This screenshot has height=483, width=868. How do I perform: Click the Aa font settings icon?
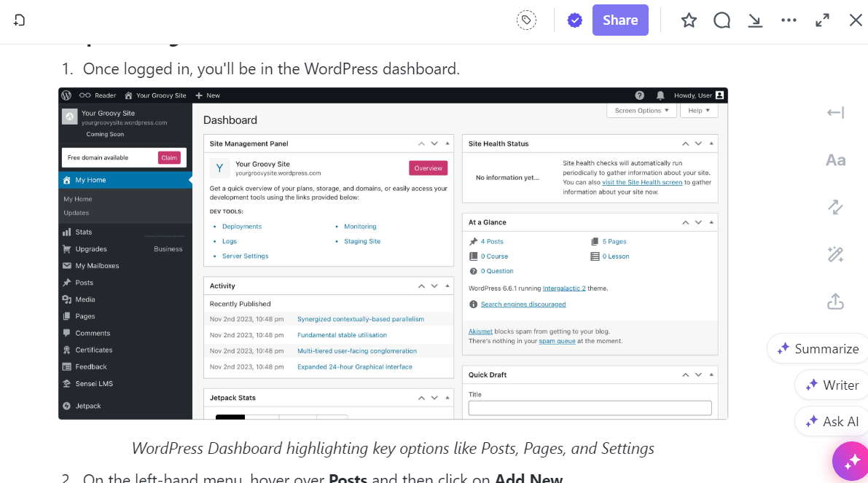[835, 160]
